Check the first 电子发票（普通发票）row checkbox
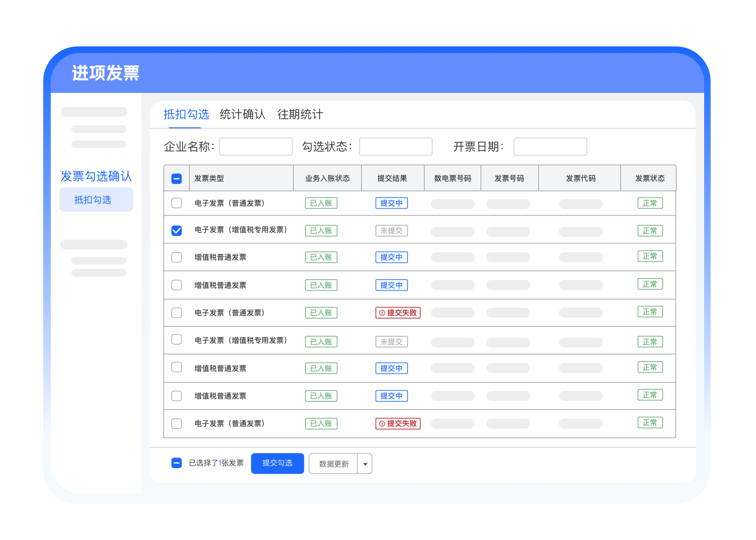The width and height of the screenshot is (756, 540). point(177,203)
